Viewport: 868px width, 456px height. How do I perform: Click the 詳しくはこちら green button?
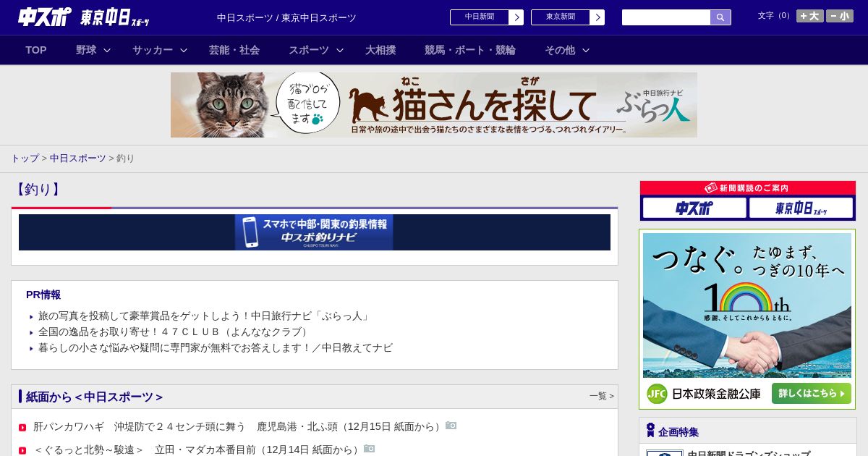tap(812, 394)
